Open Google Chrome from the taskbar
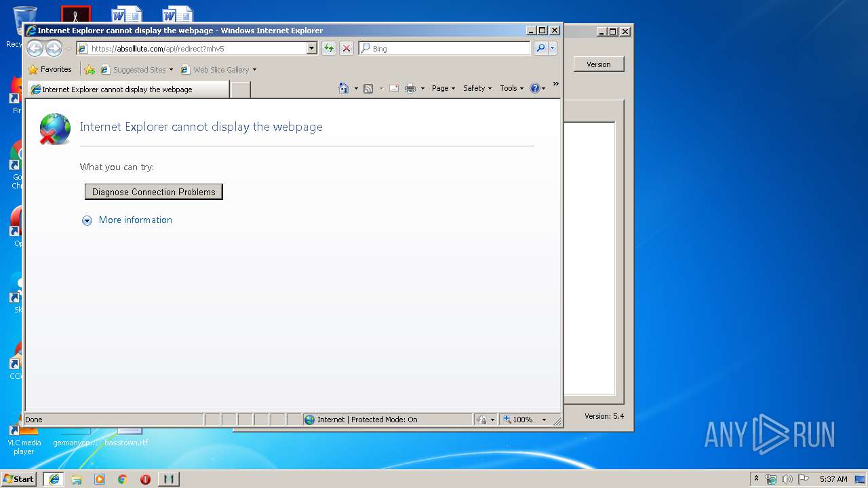 click(123, 479)
